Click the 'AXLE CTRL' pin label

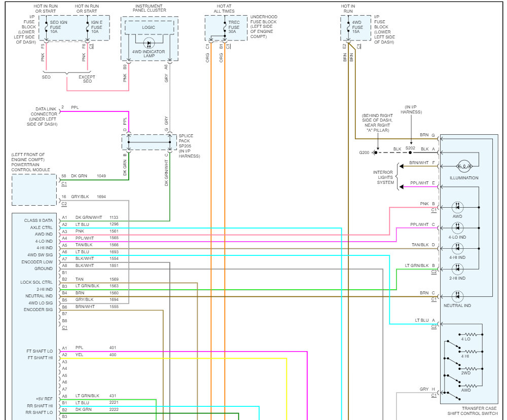pyautogui.click(x=42, y=227)
